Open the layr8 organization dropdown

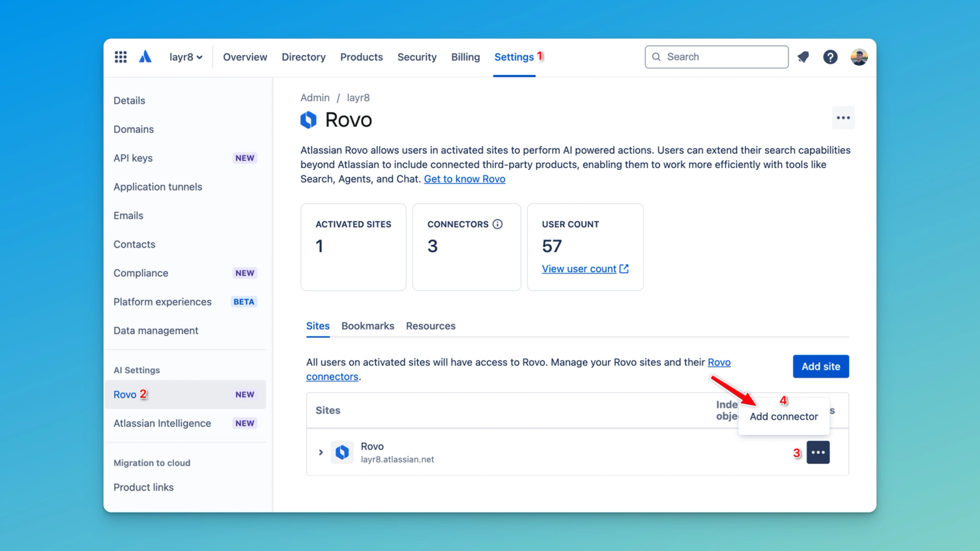(186, 57)
